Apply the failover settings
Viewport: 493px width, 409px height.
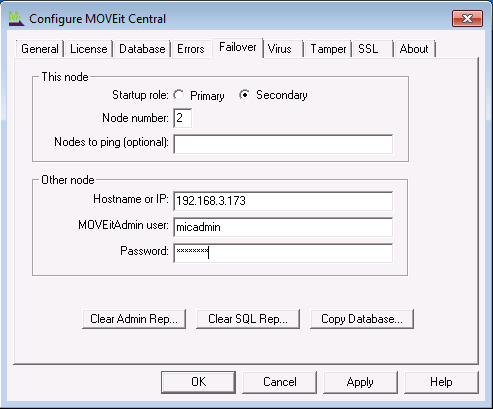[360, 382]
